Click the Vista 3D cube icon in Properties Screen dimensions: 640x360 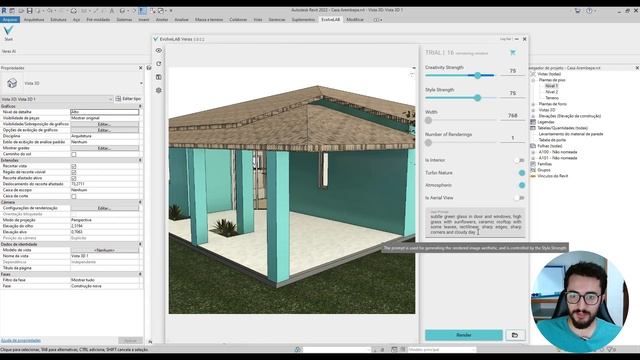(x=12, y=83)
